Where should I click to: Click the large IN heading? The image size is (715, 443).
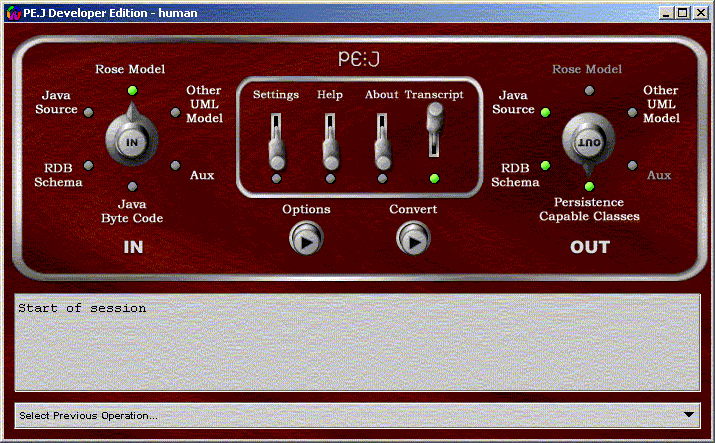[133, 247]
